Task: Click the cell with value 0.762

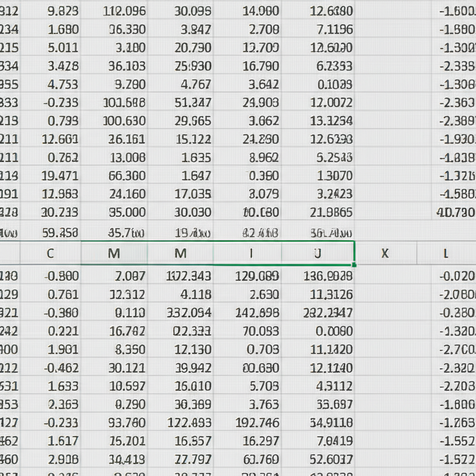Action: (x=50, y=157)
